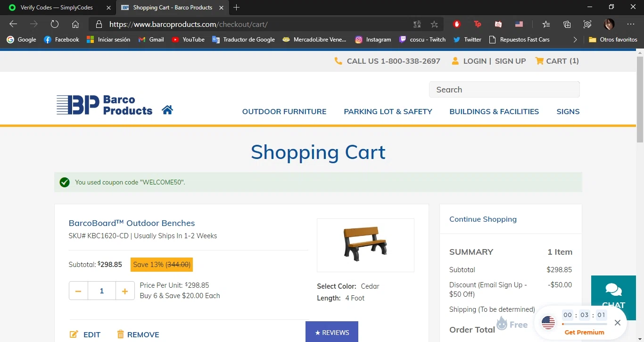The image size is (644, 342).
Task: Open the REVIEWS button
Action: point(332,332)
